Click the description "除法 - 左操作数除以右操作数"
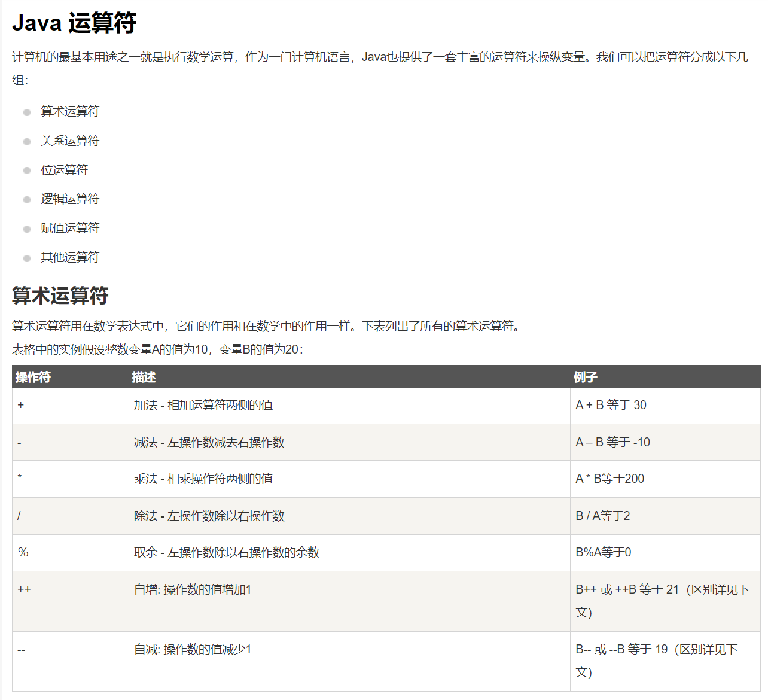 point(209,516)
